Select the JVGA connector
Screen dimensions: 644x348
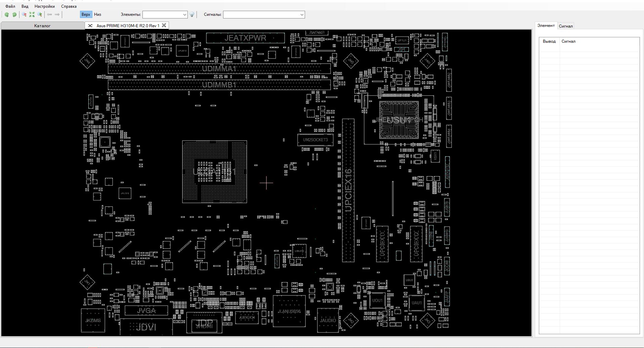(146, 310)
